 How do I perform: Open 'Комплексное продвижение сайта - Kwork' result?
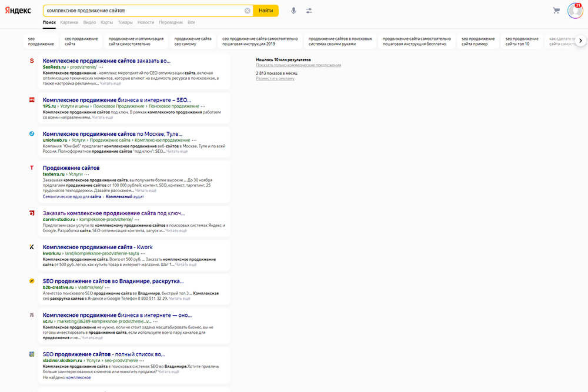(98, 247)
